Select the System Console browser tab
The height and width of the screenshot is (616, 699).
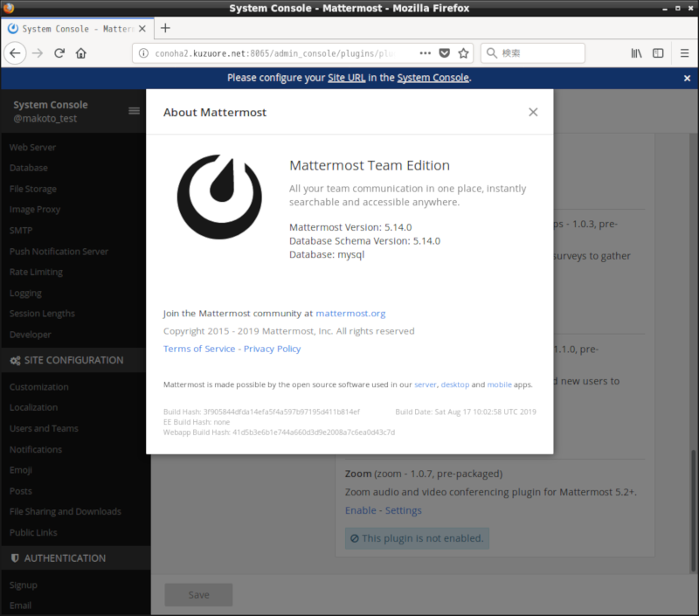coord(78,29)
